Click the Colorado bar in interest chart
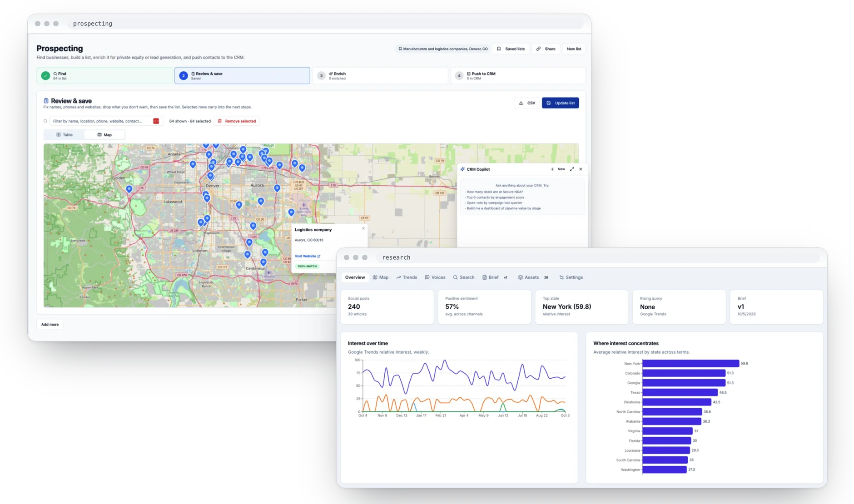This screenshot has height=504, width=854. coord(684,373)
